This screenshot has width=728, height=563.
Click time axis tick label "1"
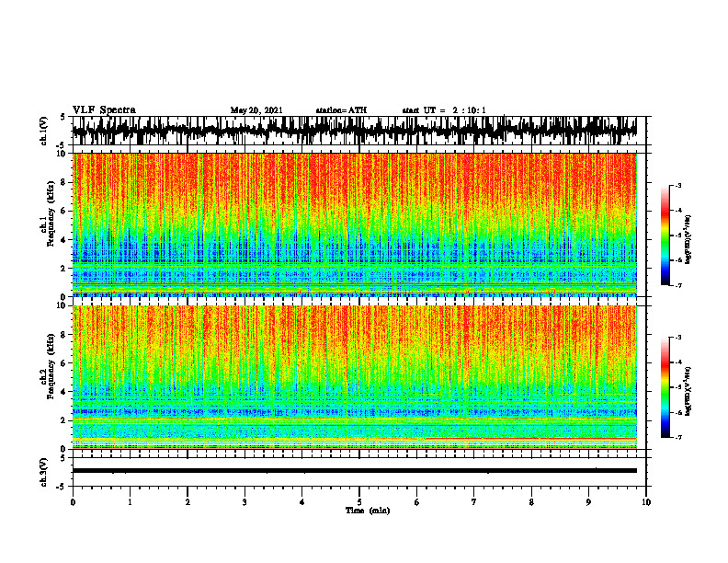click(x=131, y=502)
